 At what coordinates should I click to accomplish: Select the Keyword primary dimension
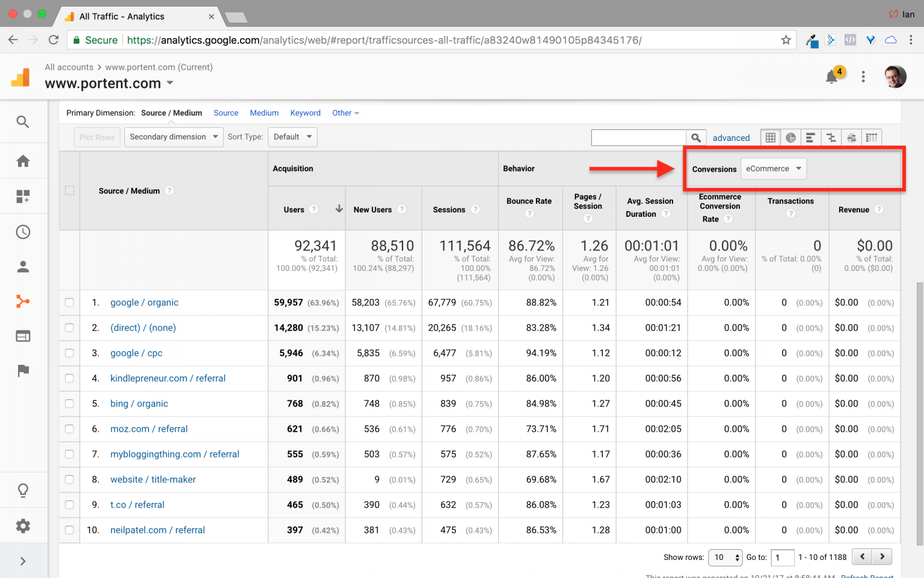(306, 113)
